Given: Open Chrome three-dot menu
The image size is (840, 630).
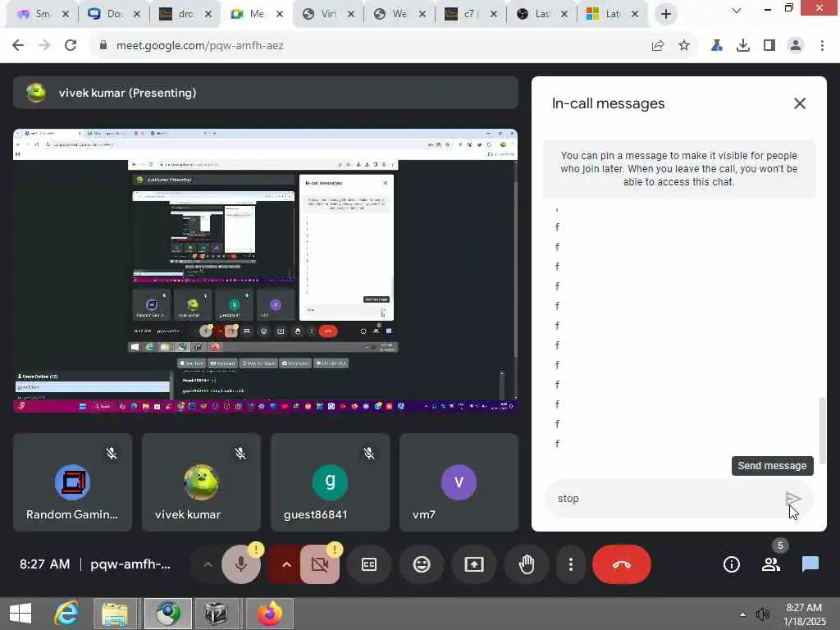Looking at the screenshot, I should (x=822, y=46).
